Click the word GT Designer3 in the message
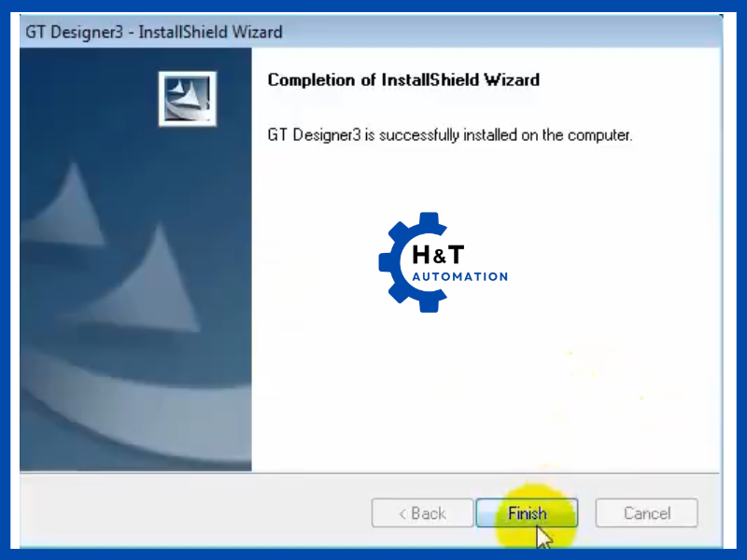The height and width of the screenshot is (560, 747). point(315,135)
